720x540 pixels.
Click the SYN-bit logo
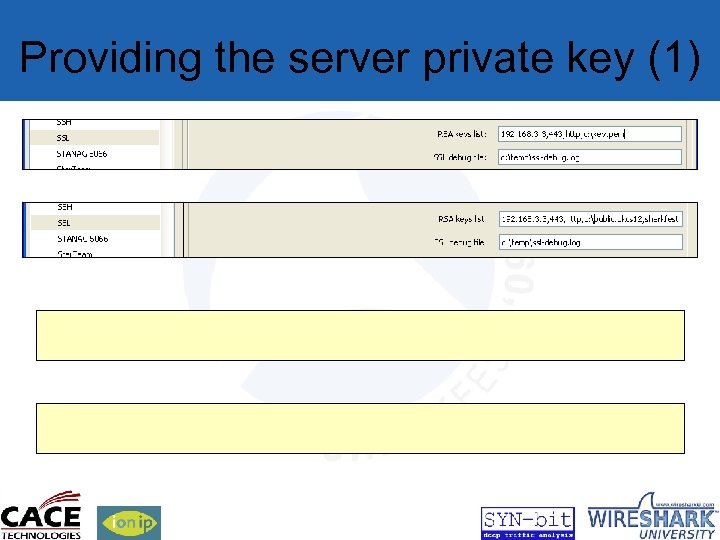[x=528, y=523]
